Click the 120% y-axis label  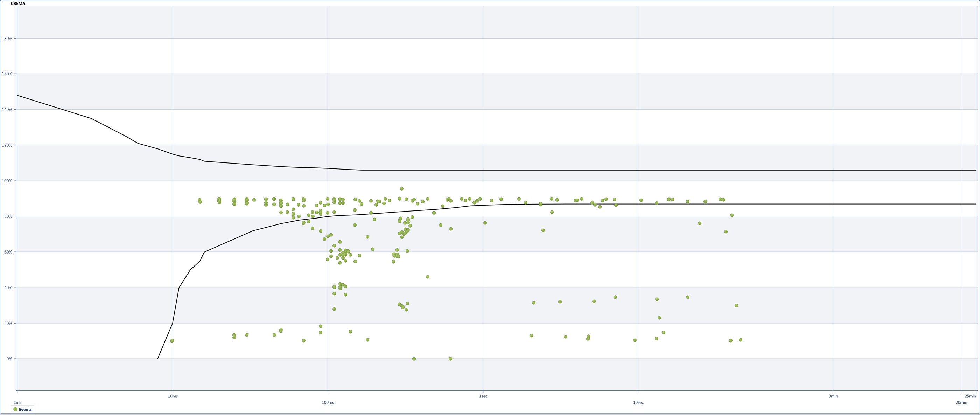[x=7, y=145]
